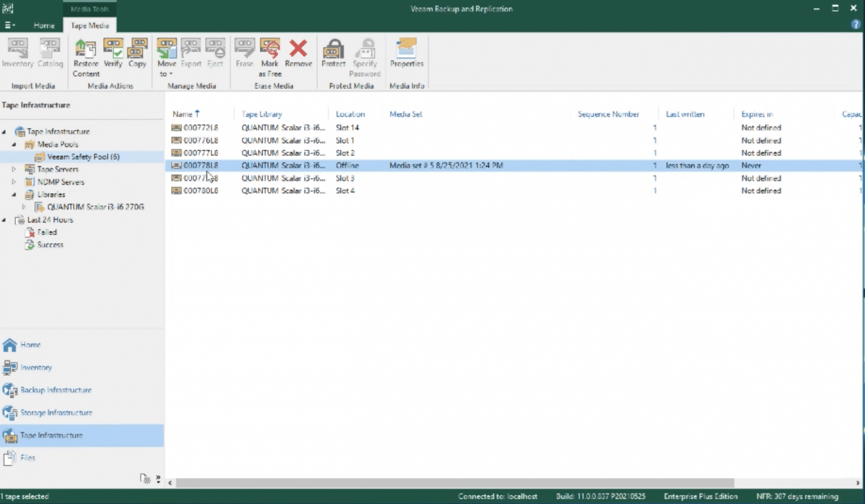Screen dimensions: 865x504
Task: Select tape row 000772L8
Action: [x=514, y=128]
